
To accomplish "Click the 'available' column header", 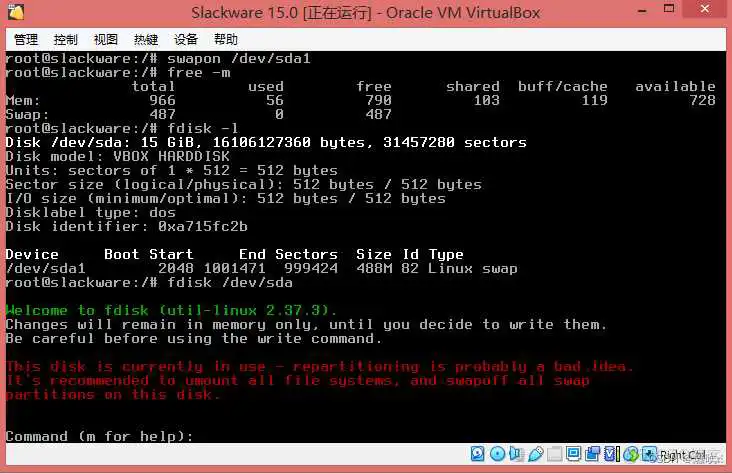I will 675,86.
